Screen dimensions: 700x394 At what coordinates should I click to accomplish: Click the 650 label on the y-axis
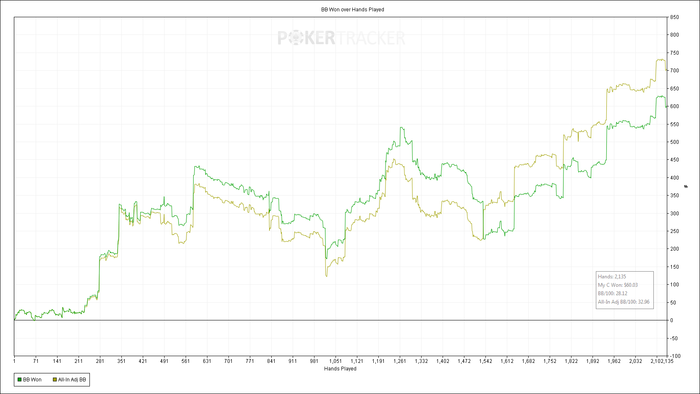(x=674, y=88)
